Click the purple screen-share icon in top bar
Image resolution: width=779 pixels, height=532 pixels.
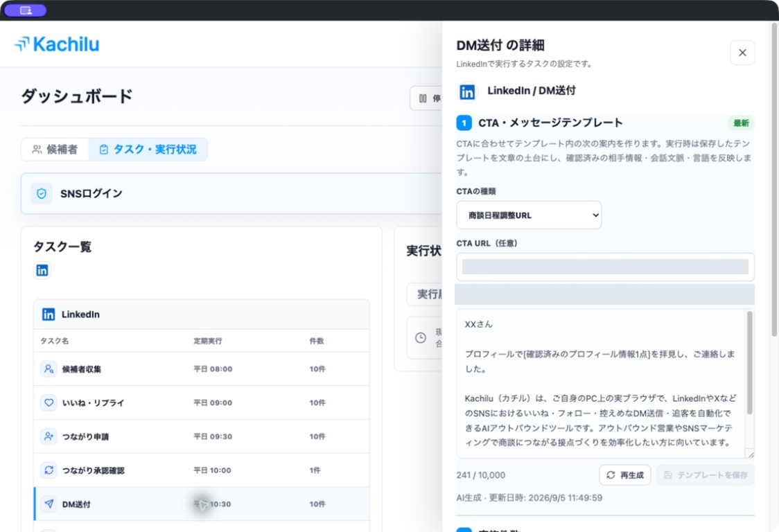click(26, 10)
